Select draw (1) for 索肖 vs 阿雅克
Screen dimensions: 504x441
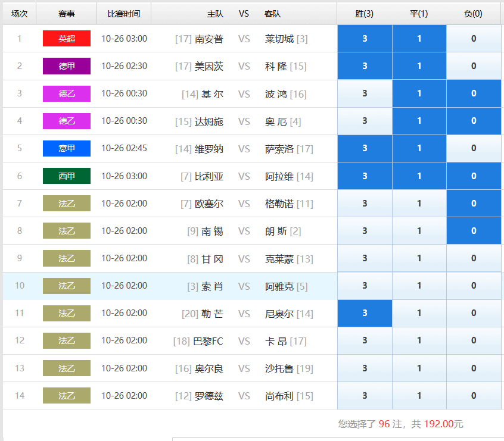click(419, 286)
